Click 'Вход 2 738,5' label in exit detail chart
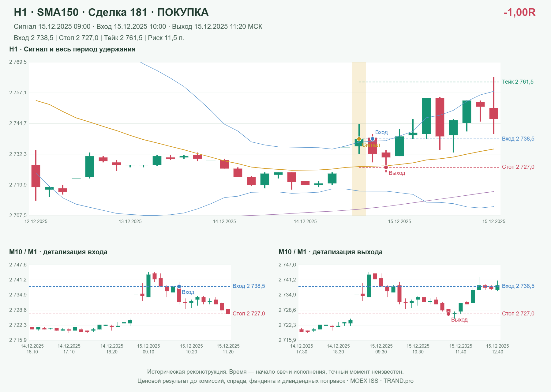The width and height of the screenshot is (551, 392). (x=518, y=286)
